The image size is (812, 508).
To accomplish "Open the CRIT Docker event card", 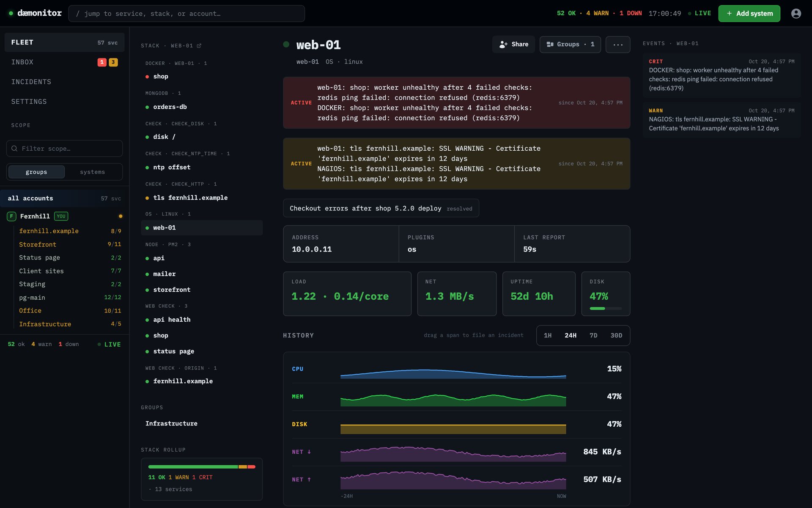I will point(721,75).
